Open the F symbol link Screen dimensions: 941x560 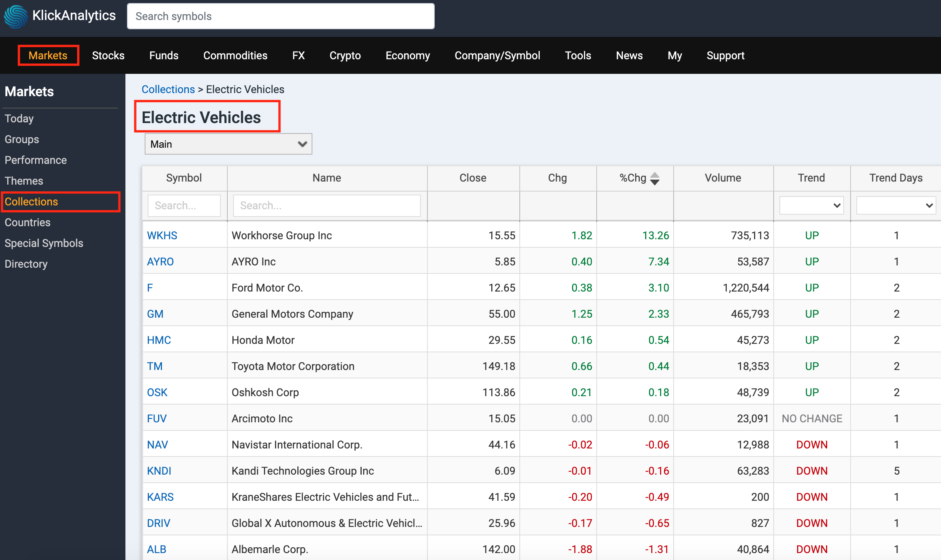[x=150, y=288]
